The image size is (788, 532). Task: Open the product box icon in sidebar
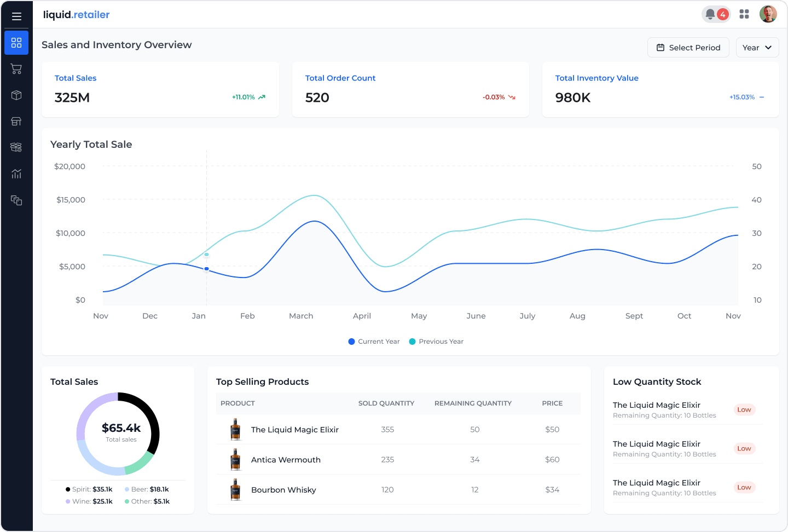[16, 95]
